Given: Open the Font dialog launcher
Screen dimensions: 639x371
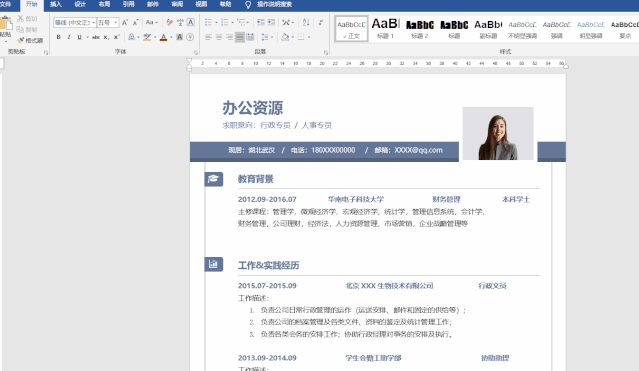Looking at the screenshot, I should pyautogui.click(x=196, y=53).
